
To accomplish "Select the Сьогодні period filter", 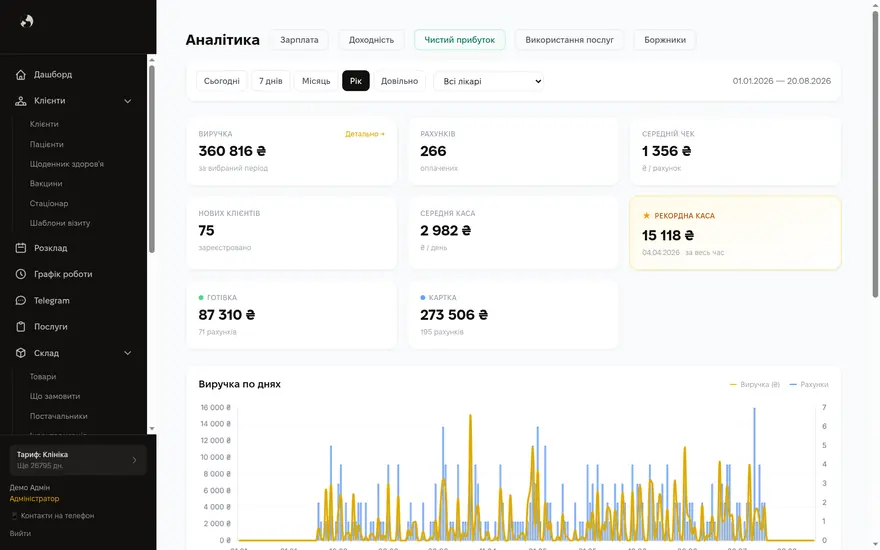I will 222,81.
